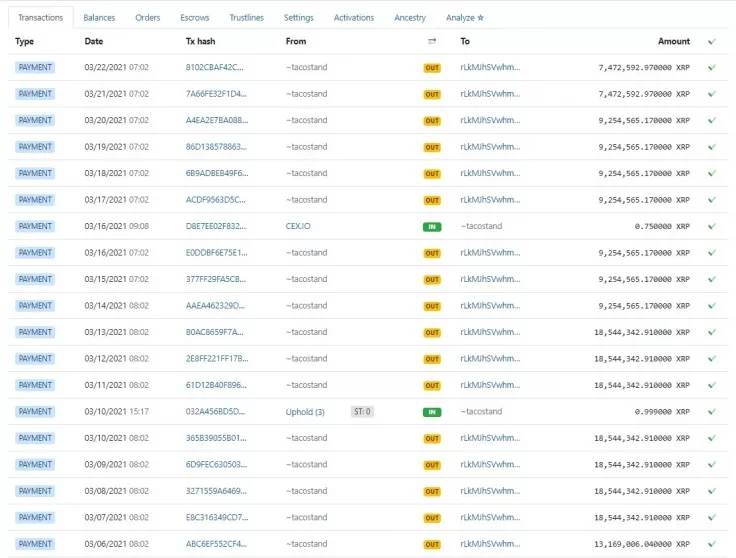Open rLkMJhSVwhm... recipient on 03/22/2021 row
The image size is (736, 558).
coord(490,67)
